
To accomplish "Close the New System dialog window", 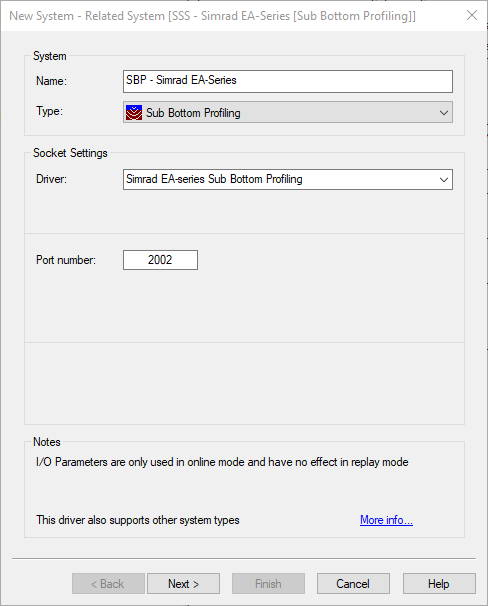I will pyautogui.click(x=472, y=15).
